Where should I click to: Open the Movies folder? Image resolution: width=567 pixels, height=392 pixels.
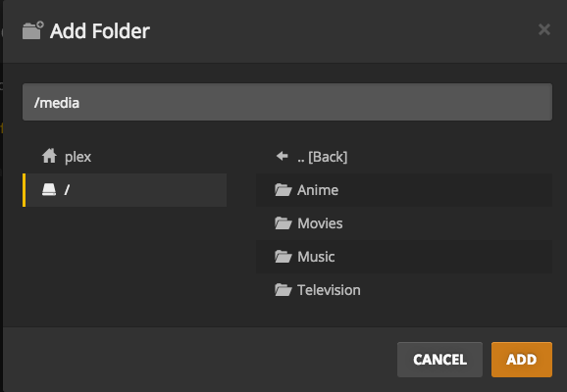(x=404, y=223)
